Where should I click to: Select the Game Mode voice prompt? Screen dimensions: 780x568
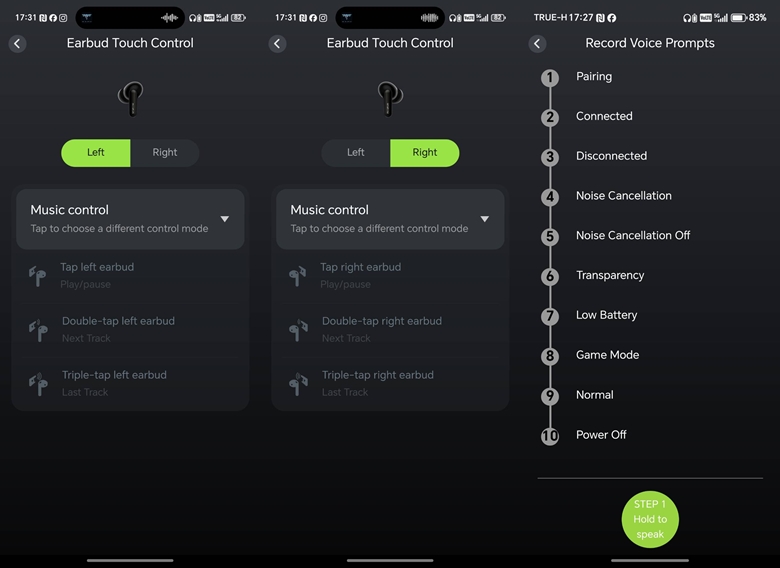point(607,355)
